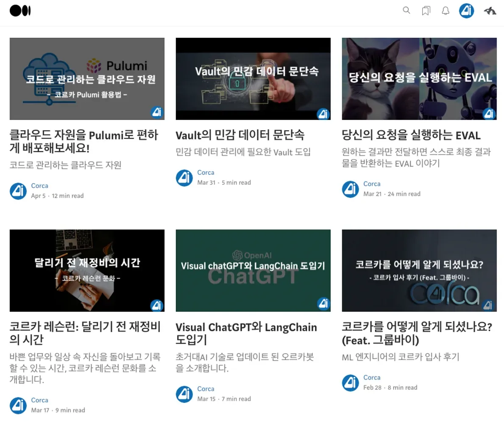
Task: Click the Corca author name above Apr 5
Action: point(39,186)
